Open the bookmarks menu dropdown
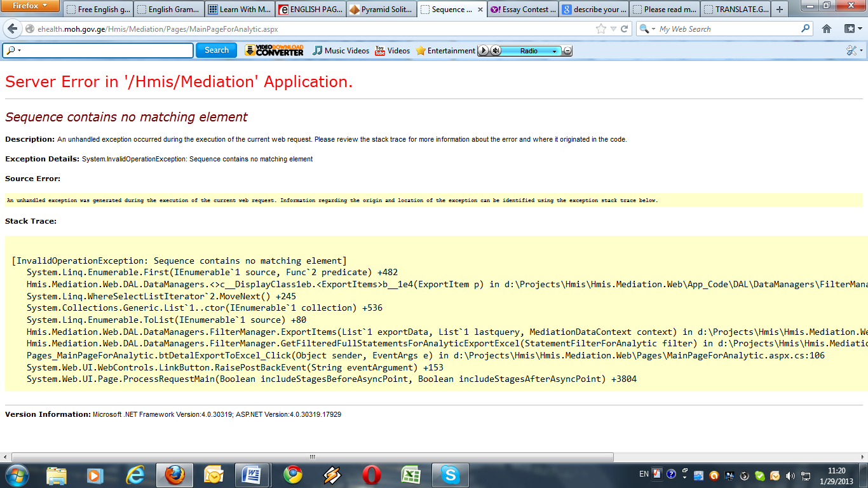The width and height of the screenshot is (868, 488). 852,29
